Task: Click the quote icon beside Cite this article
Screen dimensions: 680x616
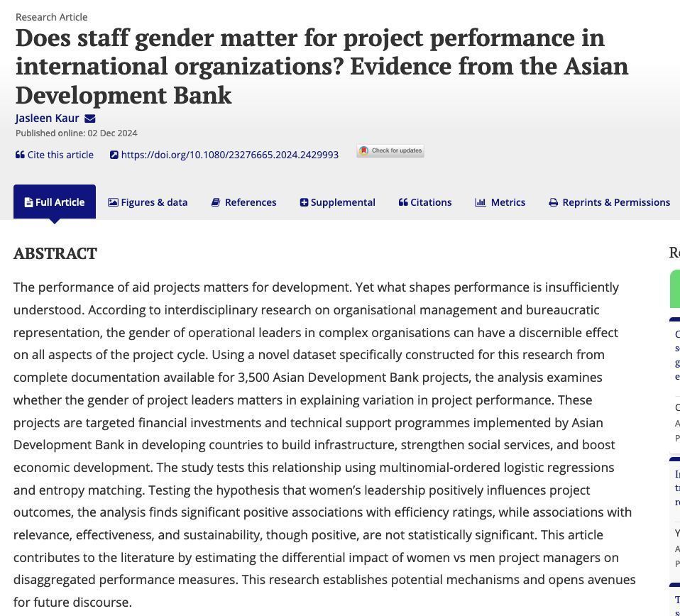Action: tap(20, 155)
